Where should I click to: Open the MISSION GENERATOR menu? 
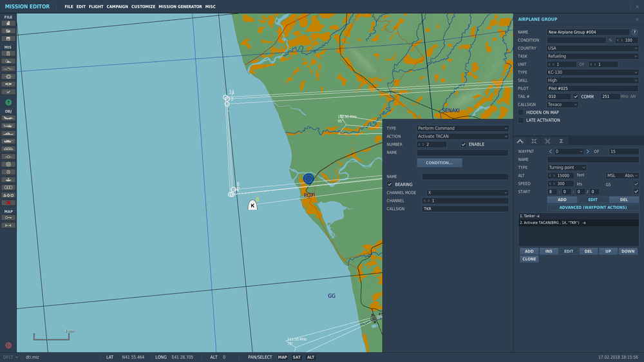point(180,6)
